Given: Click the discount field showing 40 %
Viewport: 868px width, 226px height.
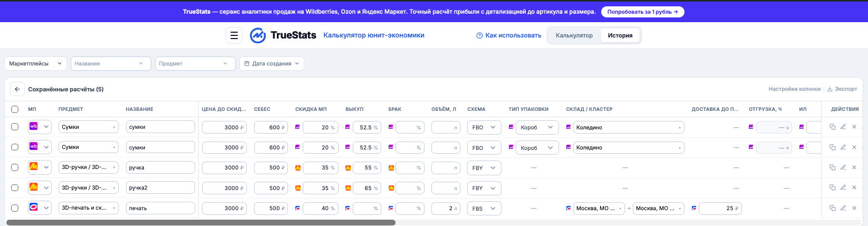Looking at the screenshot, I should pyautogui.click(x=320, y=208).
